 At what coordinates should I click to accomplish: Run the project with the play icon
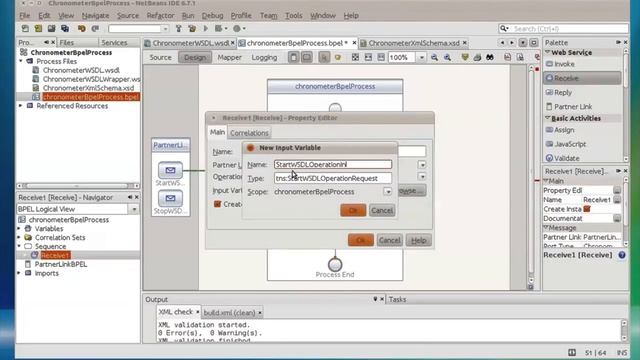pos(206,29)
